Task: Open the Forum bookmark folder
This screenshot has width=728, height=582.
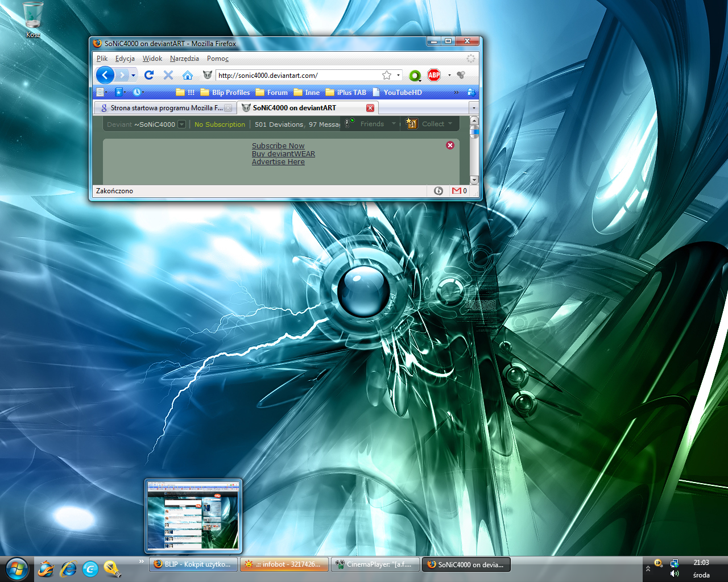Action: (x=272, y=93)
